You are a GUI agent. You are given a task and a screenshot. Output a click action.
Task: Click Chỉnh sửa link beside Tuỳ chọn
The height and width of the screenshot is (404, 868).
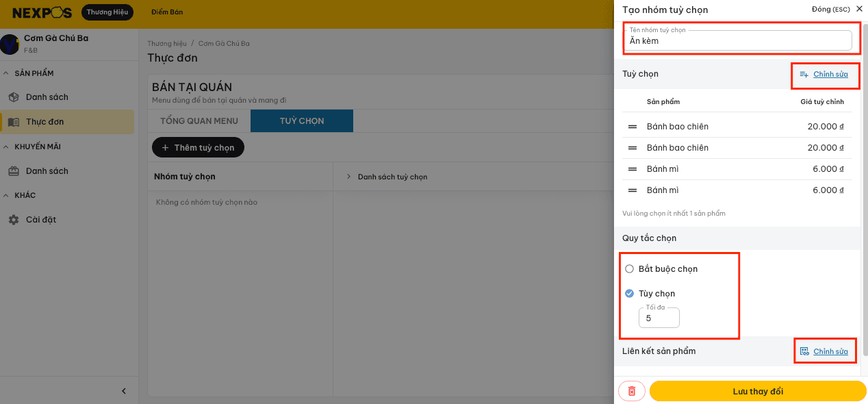(x=830, y=74)
